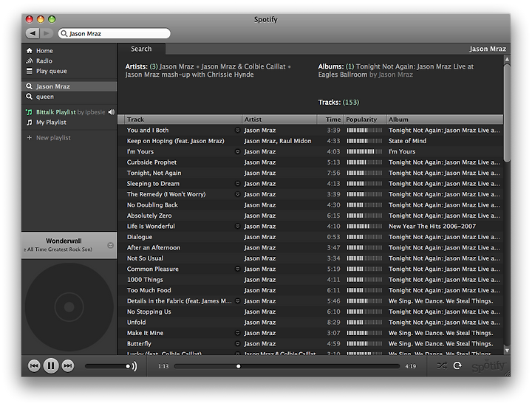Open dropdown arrow for Life Is Wonderful
This screenshot has width=532, height=406.
tap(237, 226)
